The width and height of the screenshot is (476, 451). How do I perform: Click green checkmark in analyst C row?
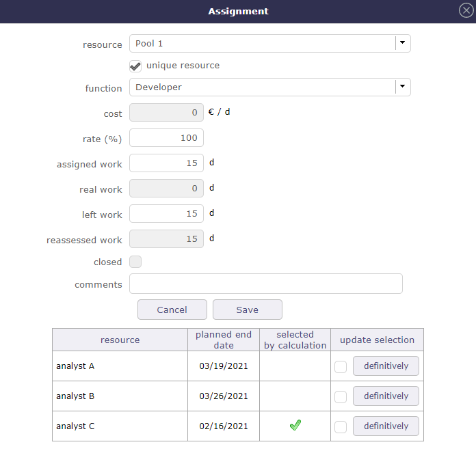coord(295,426)
